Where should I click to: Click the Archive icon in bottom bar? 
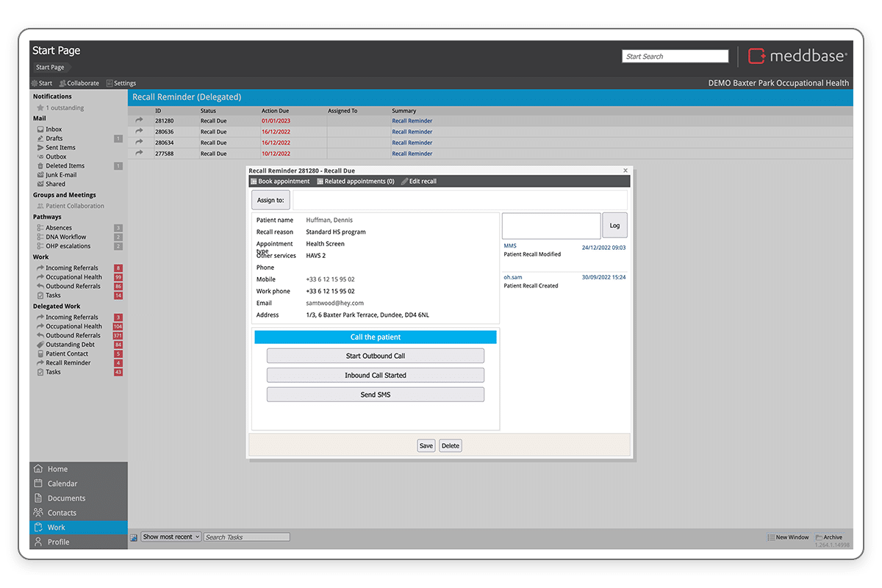819,537
